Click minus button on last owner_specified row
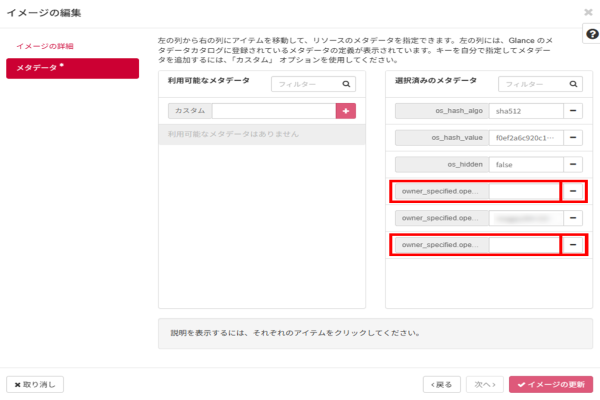The width and height of the screenshot is (600, 400). click(573, 243)
